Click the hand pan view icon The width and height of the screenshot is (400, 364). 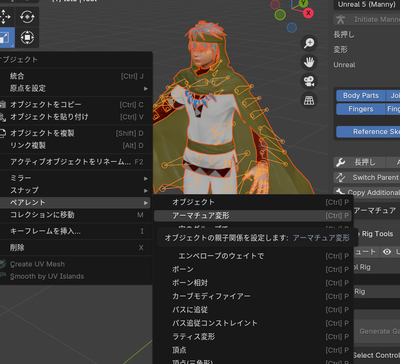pyautogui.click(x=309, y=62)
